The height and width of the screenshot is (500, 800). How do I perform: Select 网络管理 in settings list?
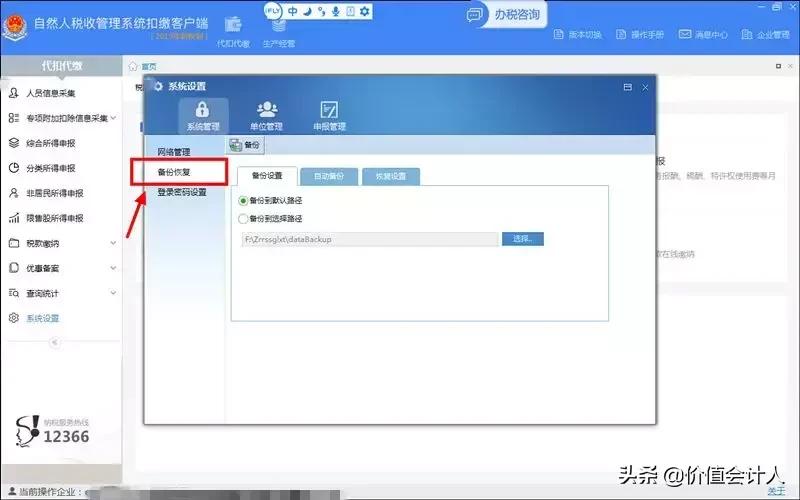pyautogui.click(x=173, y=152)
